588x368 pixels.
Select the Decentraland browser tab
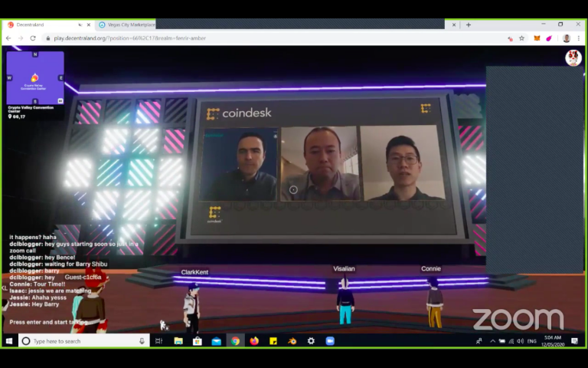pyautogui.click(x=48, y=25)
